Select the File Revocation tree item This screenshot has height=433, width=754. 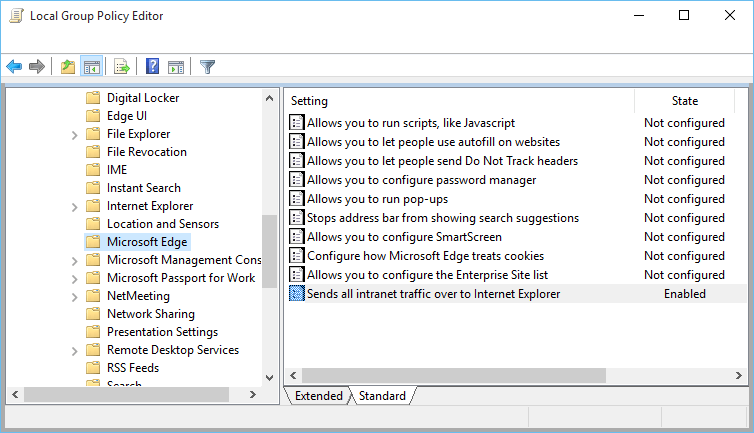coord(147,152)
